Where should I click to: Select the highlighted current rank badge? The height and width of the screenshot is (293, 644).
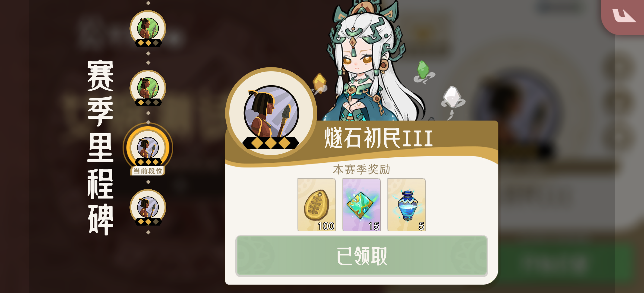pyautogui.click(x=148, y=148)
